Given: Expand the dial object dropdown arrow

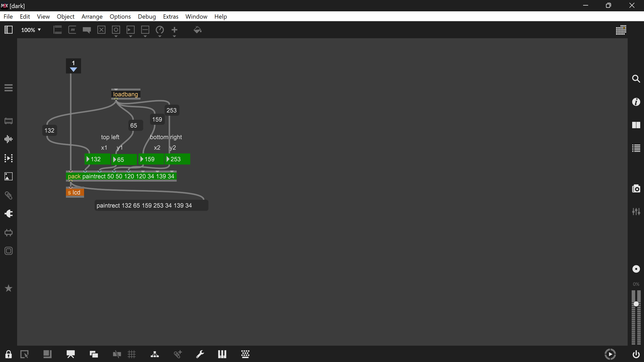Looking at the screenshot, I should click(x=160, y=36).
